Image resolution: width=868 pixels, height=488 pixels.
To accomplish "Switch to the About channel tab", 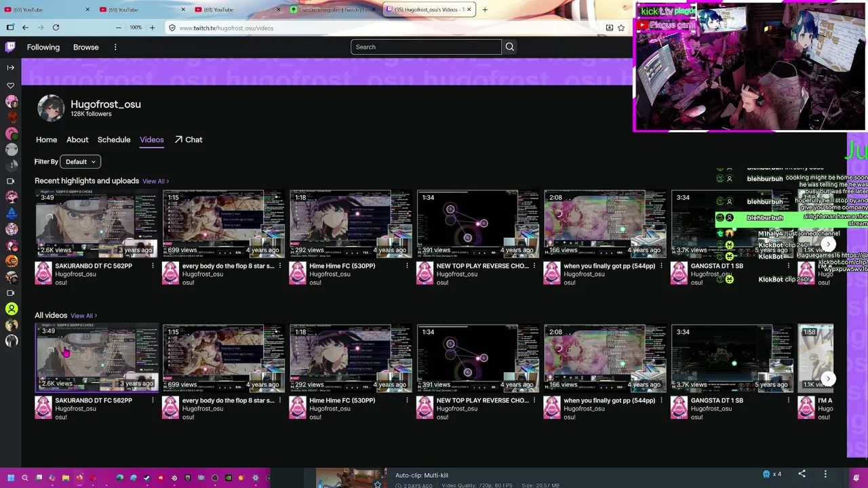I will [x=77, y=140].
